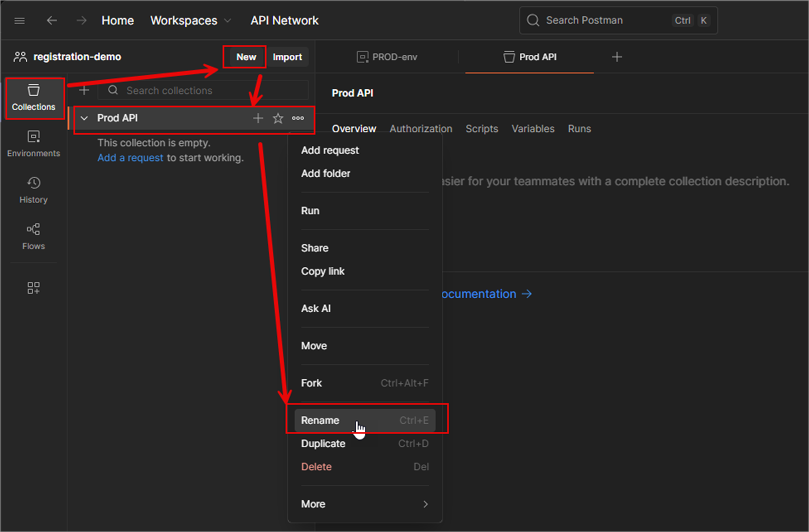Add a request using the plus icon beside Prod API
The image size is (809, 532).
tap(258, 118)
